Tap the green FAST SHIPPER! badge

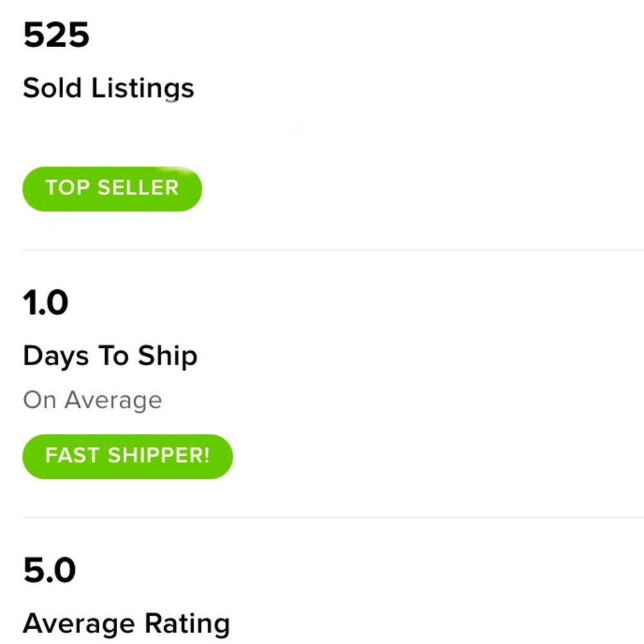(x=128, y=457)
